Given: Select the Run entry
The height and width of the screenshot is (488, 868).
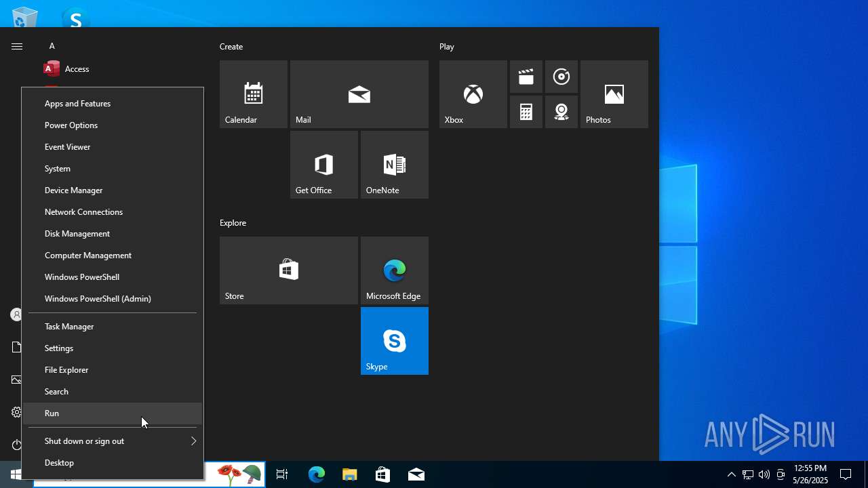Looking at the screenshot, I should click(113, 413).
